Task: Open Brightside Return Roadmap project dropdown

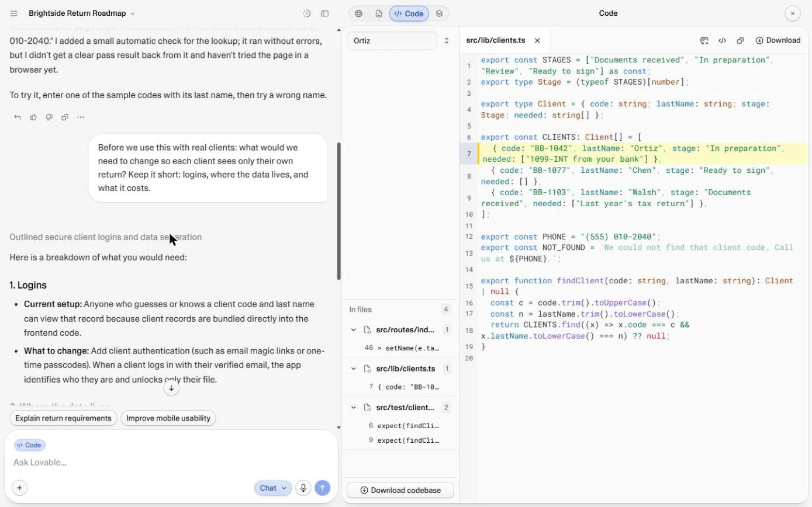Action: point(81,13)
